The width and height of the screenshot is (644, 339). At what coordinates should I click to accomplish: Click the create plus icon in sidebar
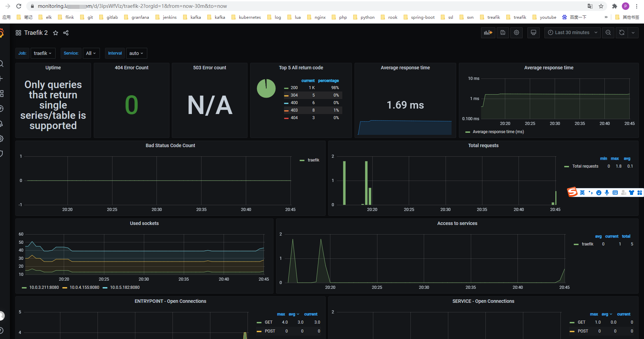(1, 79)
